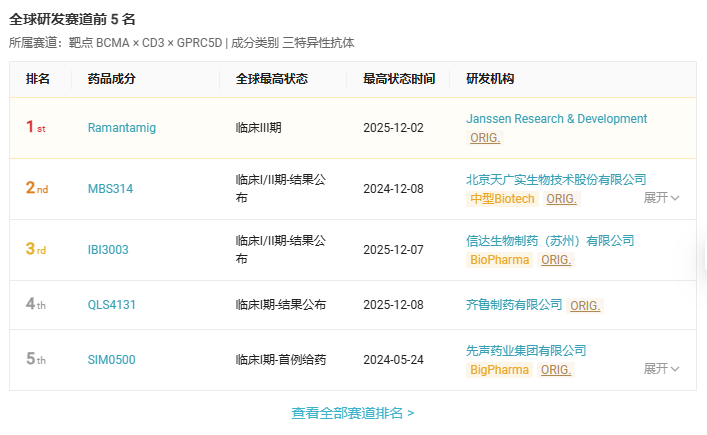This screenshot has height=435, width=707.
Task: Open the MBS314 drug link
Action: click(x=110, y=189)
